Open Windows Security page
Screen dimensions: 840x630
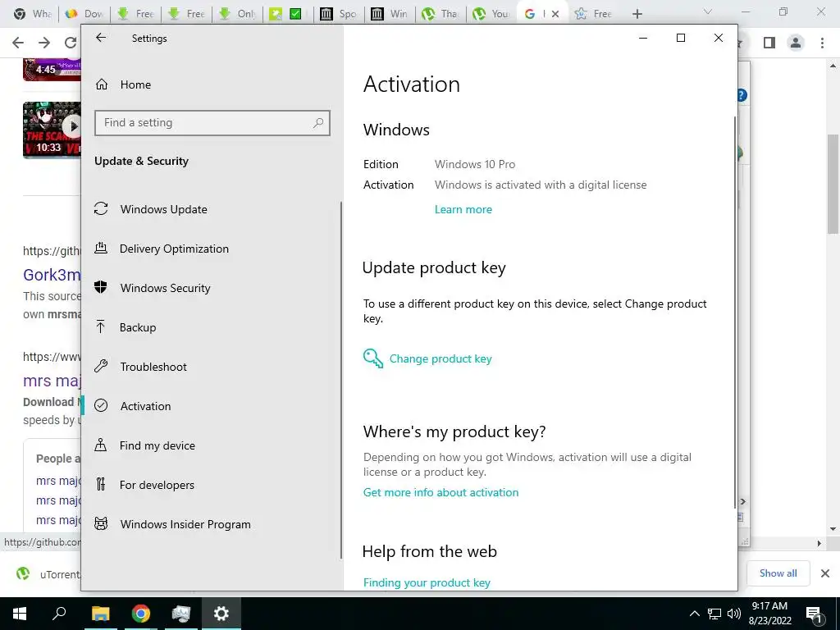[x=165, y=288]
